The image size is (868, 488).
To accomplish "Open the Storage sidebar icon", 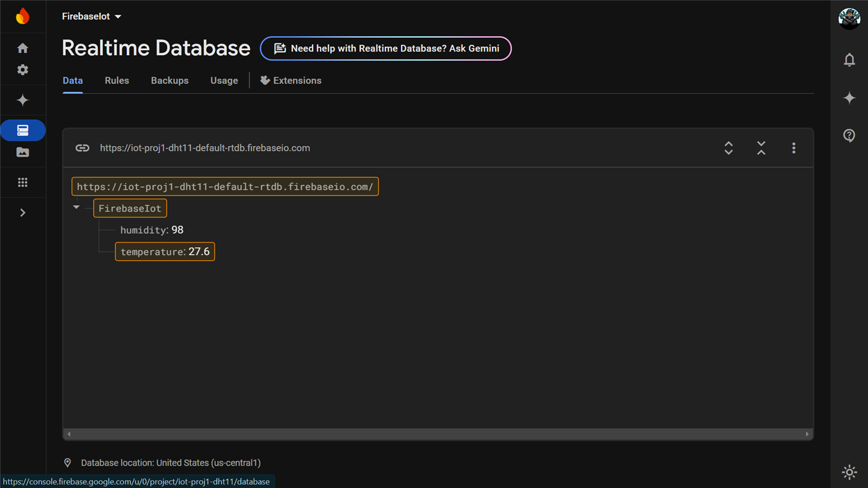I will pos(23,152).
